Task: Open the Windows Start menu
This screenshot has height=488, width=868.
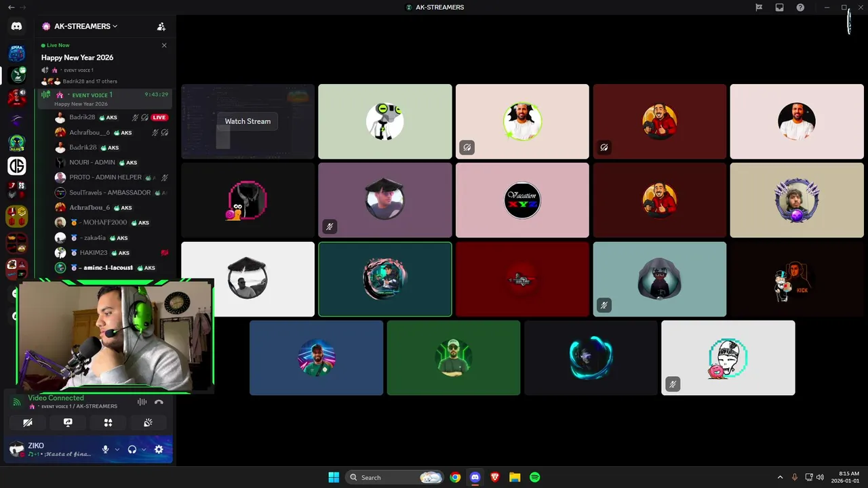Action: tap(334, 477)
